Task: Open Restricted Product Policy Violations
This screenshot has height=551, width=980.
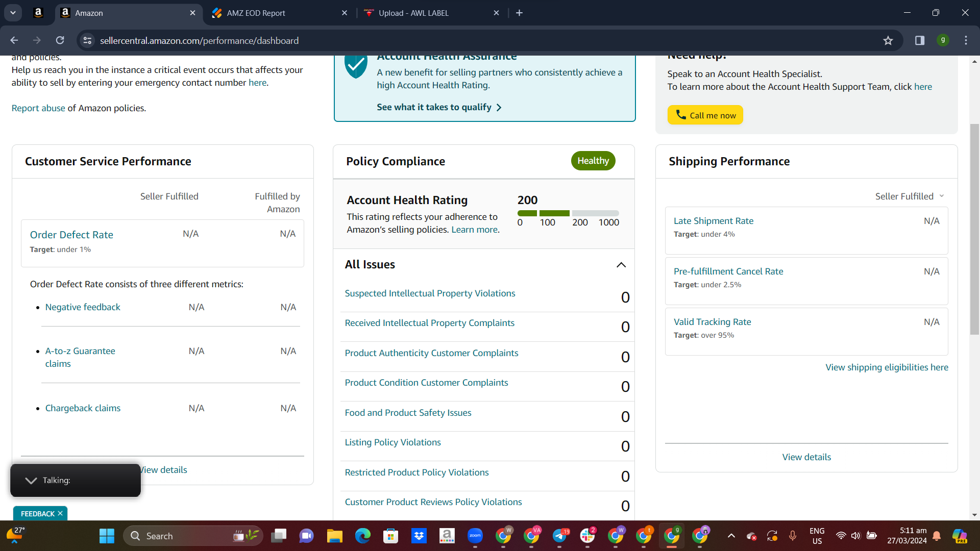Action: (416, 472)
